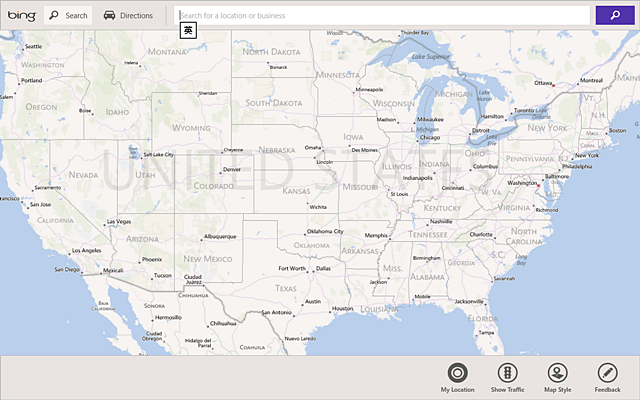Viewport: 640px width, 400px height.
Task: Toggle Show Traffic
Action: click(507, 373)
